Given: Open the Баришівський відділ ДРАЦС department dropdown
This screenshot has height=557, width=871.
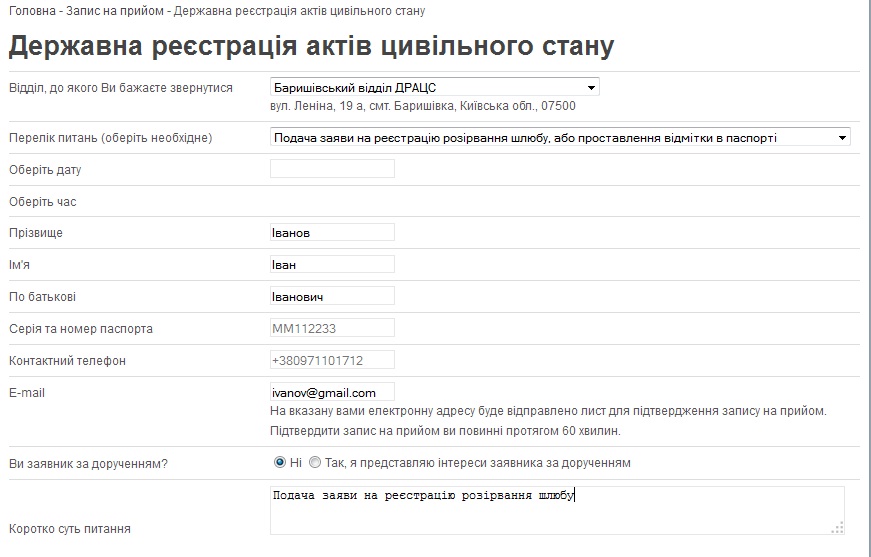Looking at the screenshot, I should click(x=434, y=87).
